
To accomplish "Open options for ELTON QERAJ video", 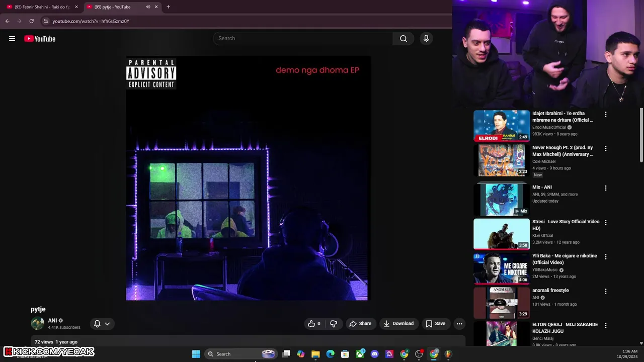I will coord(606,325).
